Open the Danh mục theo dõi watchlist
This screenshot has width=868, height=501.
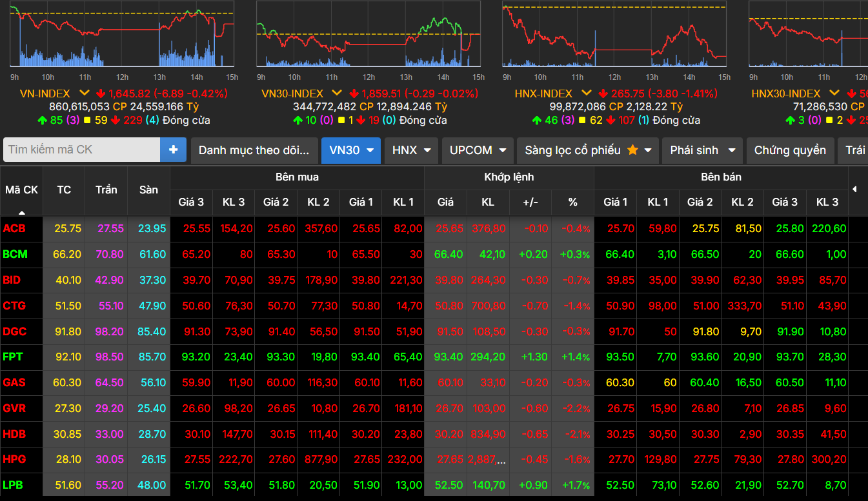254,150
